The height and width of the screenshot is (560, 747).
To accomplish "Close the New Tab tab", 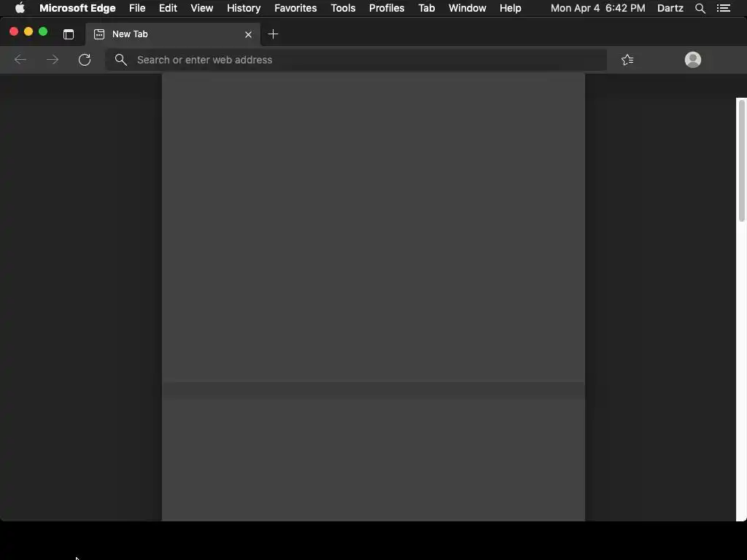I will pyautogui.click(x=248, y=34).
